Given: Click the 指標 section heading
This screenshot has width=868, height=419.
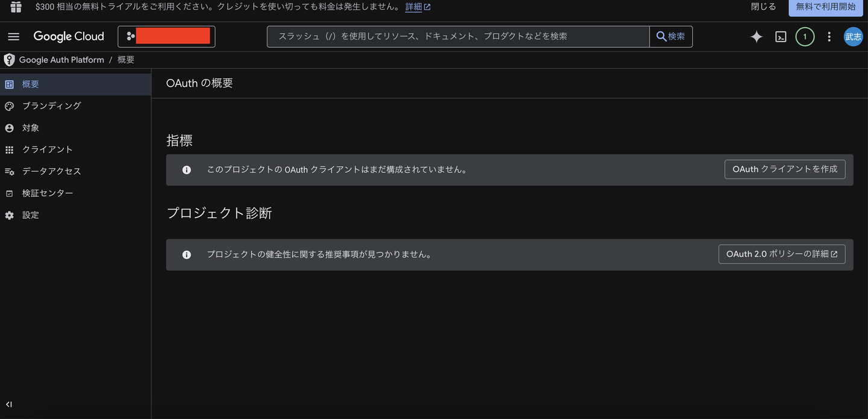Looking at the screenshot, I should (180, 140).
